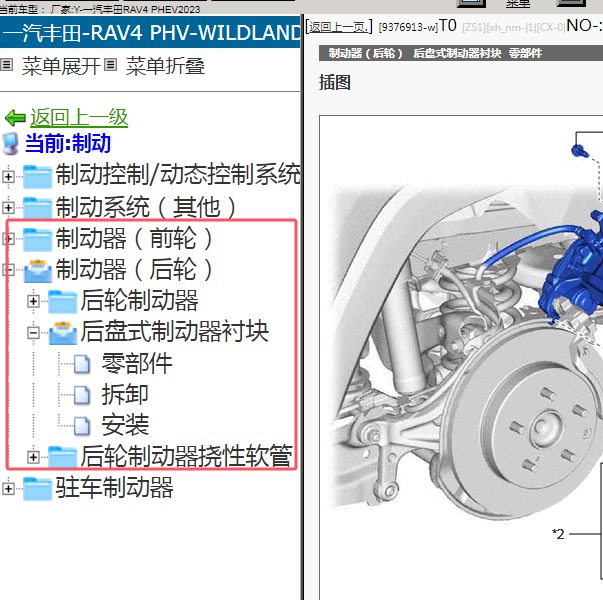Select 后盘式制动器衬块 folder label

175,332
